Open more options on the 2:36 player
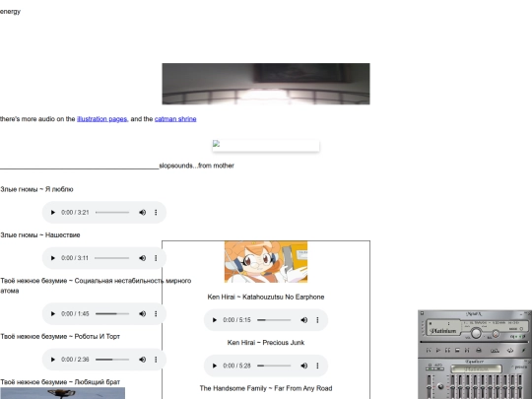The height and width of the screenshot is (399, 532). (x=156, y=360)
